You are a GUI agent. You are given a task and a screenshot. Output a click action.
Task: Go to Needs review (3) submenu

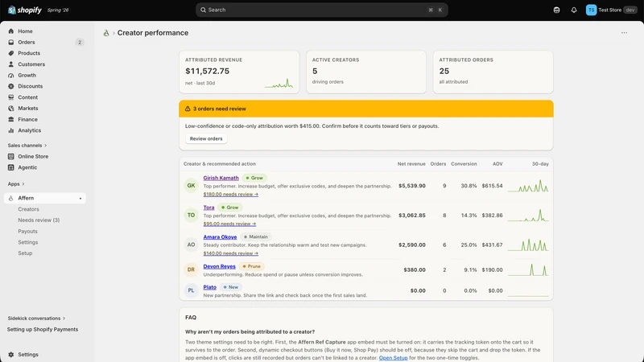[39, 220]
